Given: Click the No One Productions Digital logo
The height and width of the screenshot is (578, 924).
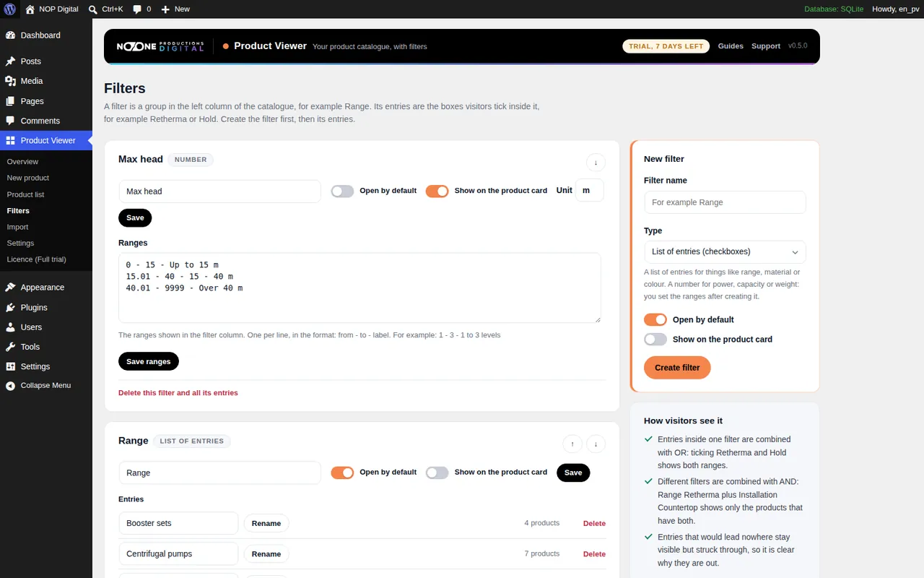Looking at the screenshot, I should tap(160, 46).
